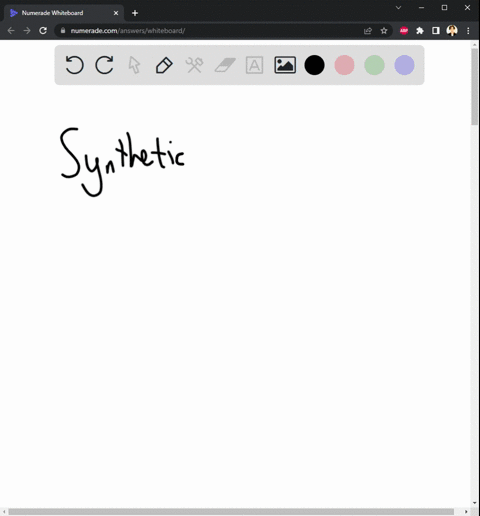Click the insert image icon
480x516 pixels.
285,65
